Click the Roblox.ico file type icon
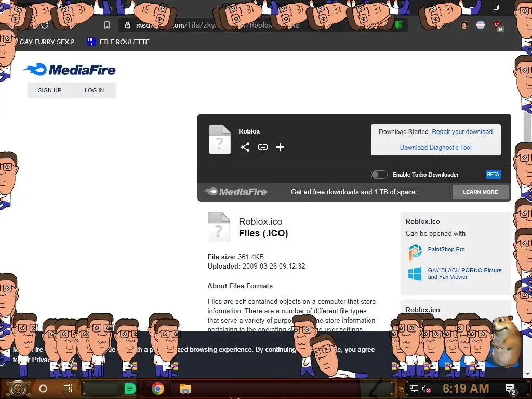 [x=219, y=227]
